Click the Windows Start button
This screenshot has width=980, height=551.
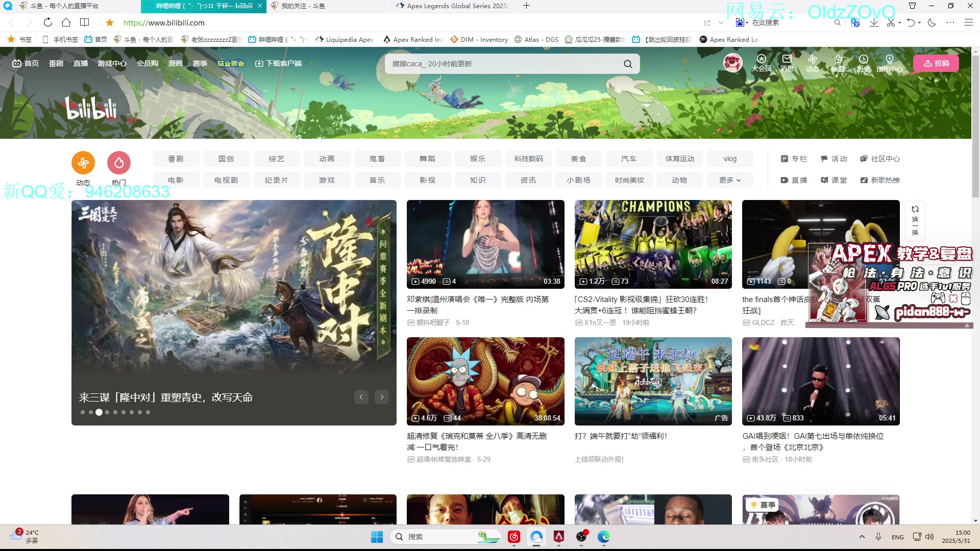pyautogui.click(x=377, y=537)
